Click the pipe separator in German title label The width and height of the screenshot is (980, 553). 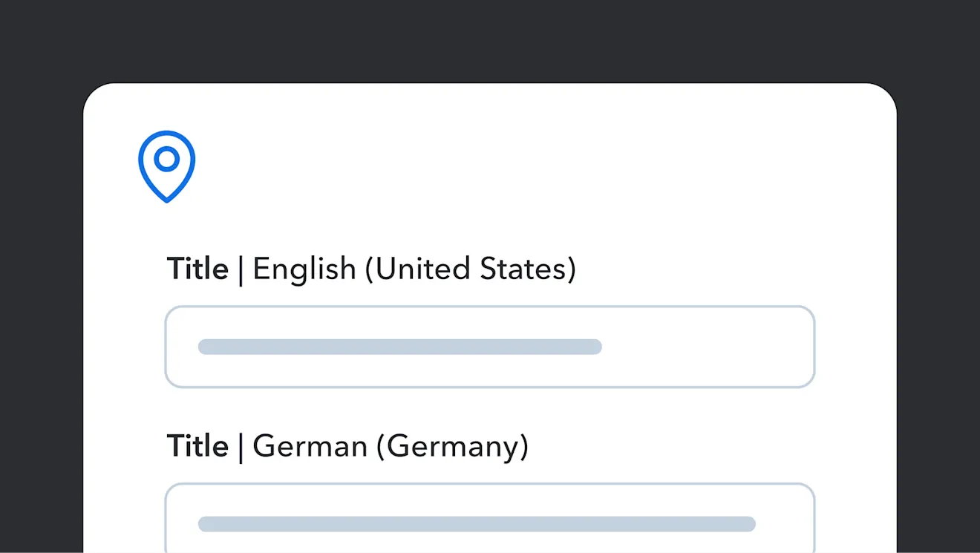241,447
